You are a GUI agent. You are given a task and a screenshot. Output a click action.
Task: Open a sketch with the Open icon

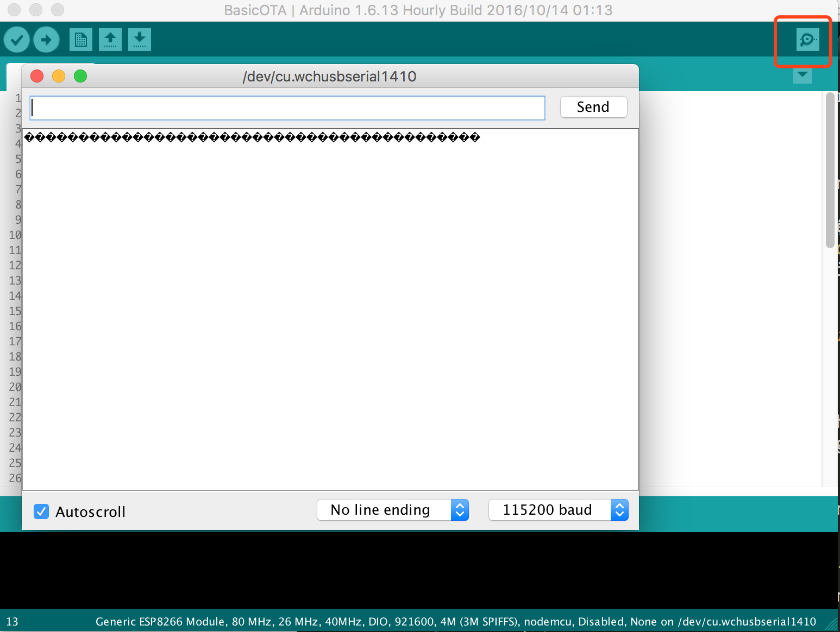point(110,40)
